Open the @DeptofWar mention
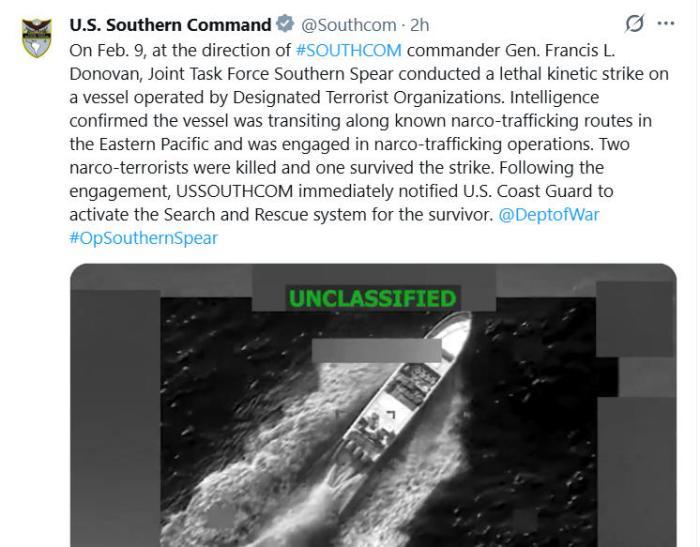Image resolution: width=700 pixels, height=547 pixels. 549,215
